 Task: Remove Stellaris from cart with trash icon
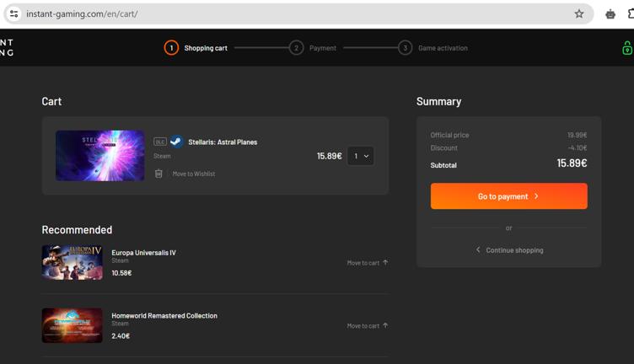coord(158,174)
